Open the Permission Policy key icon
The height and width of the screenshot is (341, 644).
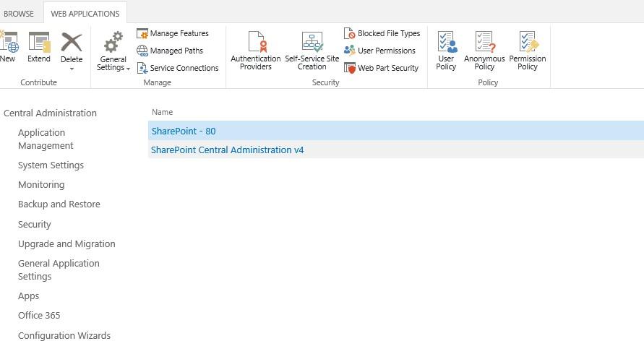point(528,42)
